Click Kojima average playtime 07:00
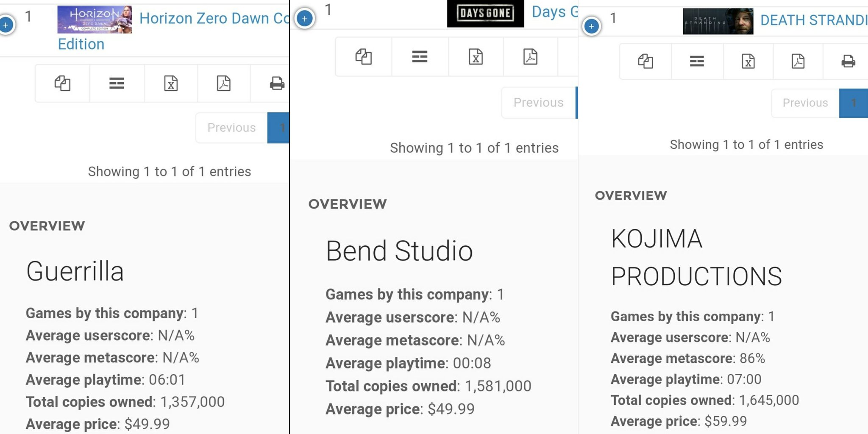This screenshot has width=868, height=434. coord(686,379)
